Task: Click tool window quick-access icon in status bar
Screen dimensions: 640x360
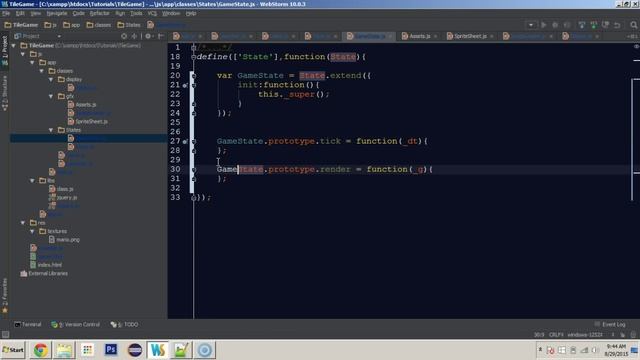Action: click(x=5, y=335)
